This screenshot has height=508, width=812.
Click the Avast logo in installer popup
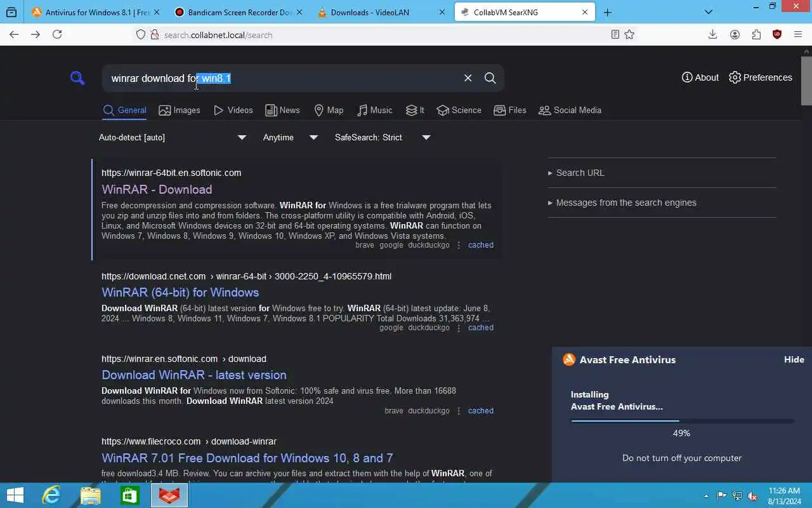pos(569,359)
